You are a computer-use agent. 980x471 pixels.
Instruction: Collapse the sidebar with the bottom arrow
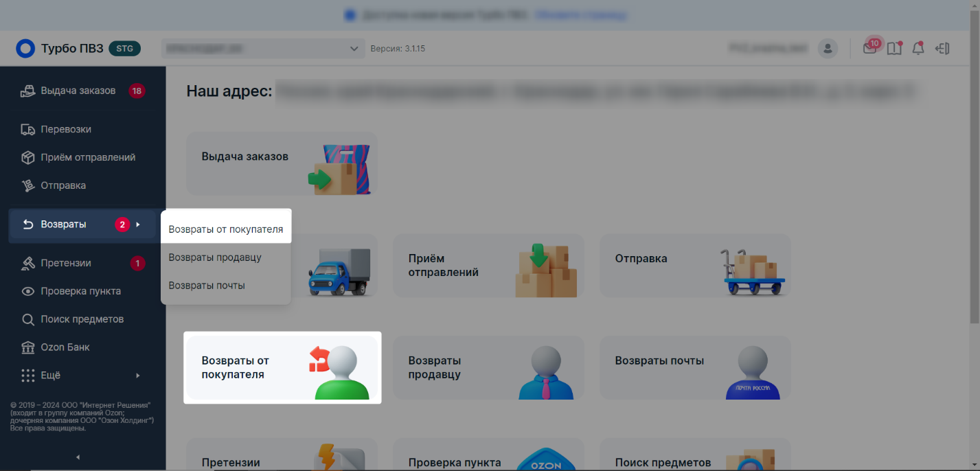(x=78, y=457)
